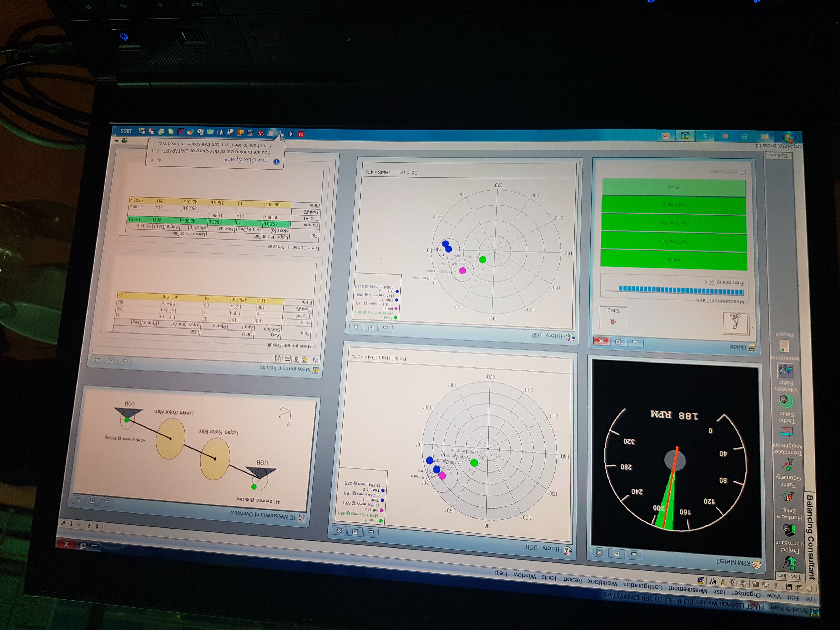This screenshot has width=840, height=630.
Task: Open the Organiser menu
Action: (x=746, y=594)
